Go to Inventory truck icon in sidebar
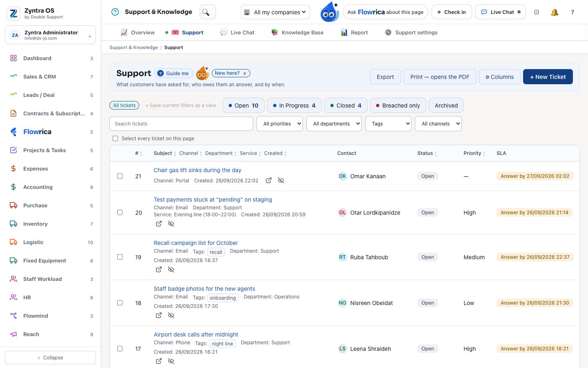 coord(13,224)
